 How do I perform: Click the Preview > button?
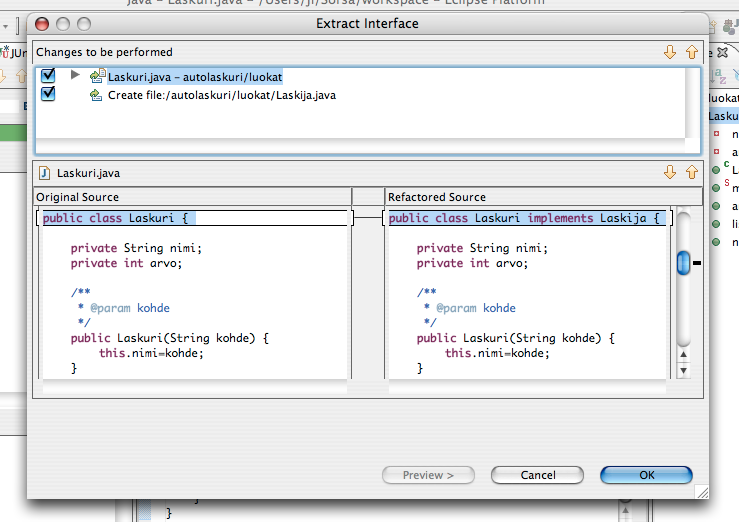pos(428,475)
